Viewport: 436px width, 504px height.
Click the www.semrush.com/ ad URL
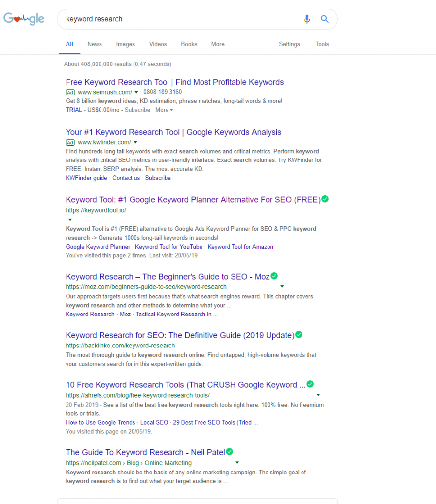105,92
